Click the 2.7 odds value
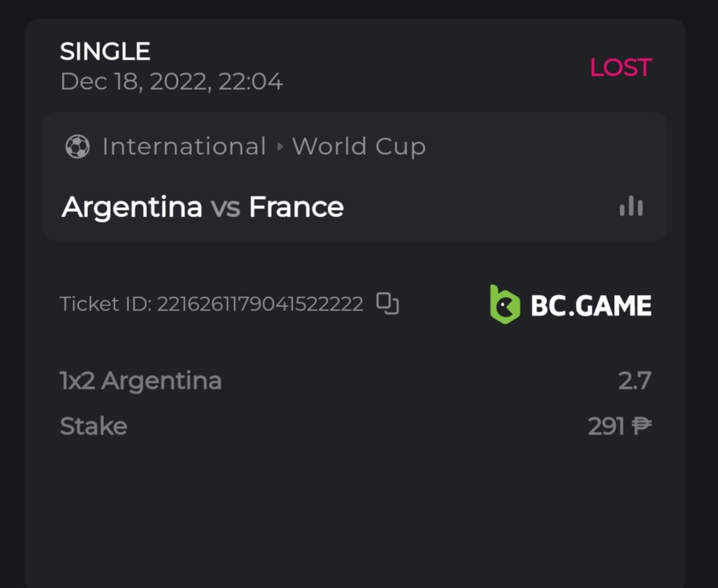The height and width of the screenshot is (588, 718). tap(634, 381)
